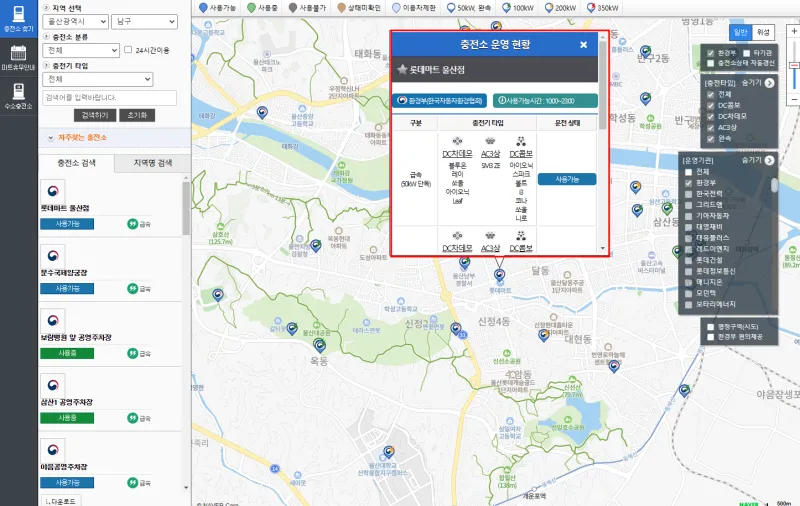The height and width of the screenshot is (506, 800).
Task: Uncheck DC콤보 in 충전타입 panel
Action: pos(711,105)
